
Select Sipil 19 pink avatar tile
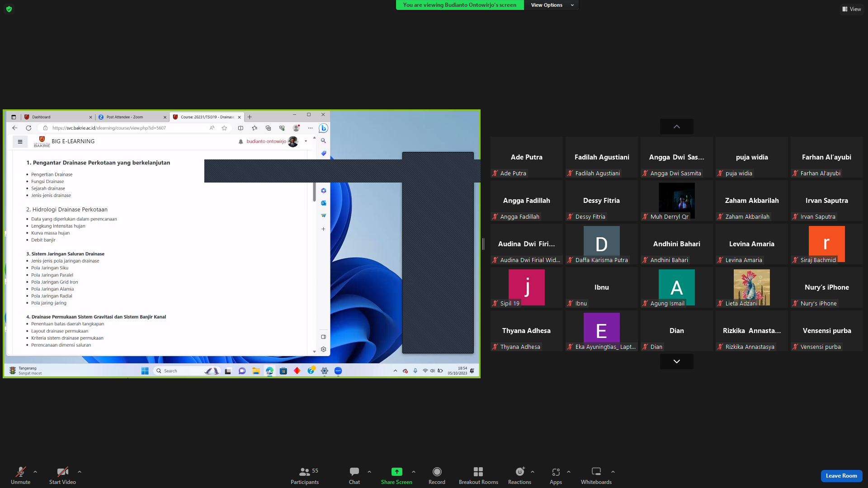point(527,287)
